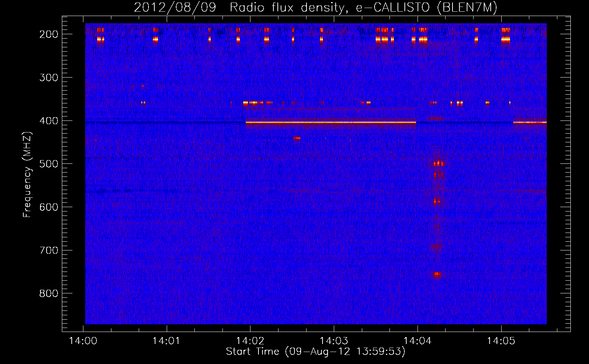Click the 700 frequency tick label
This screenshot has height=364, width=589.
[x=49, y=250]
